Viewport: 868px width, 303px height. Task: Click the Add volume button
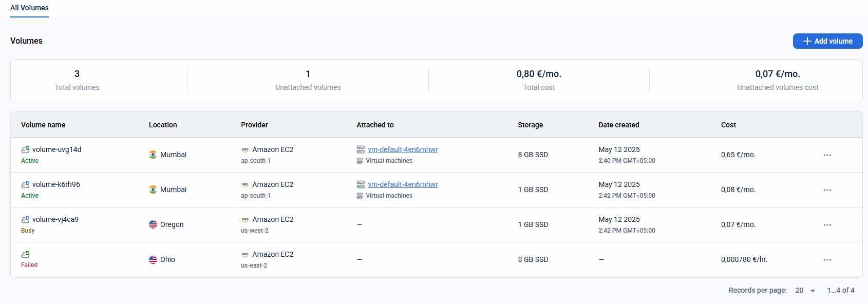coord(827,41)
